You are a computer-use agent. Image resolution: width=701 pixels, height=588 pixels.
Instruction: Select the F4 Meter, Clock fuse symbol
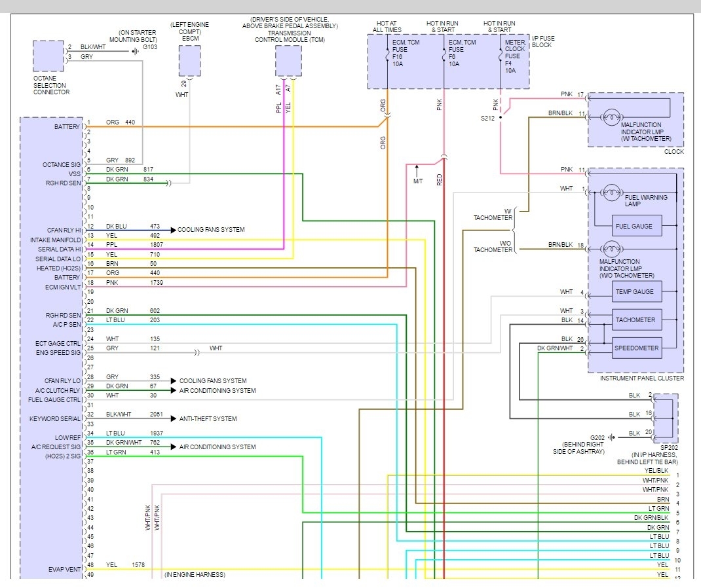(x=501, y=58)
